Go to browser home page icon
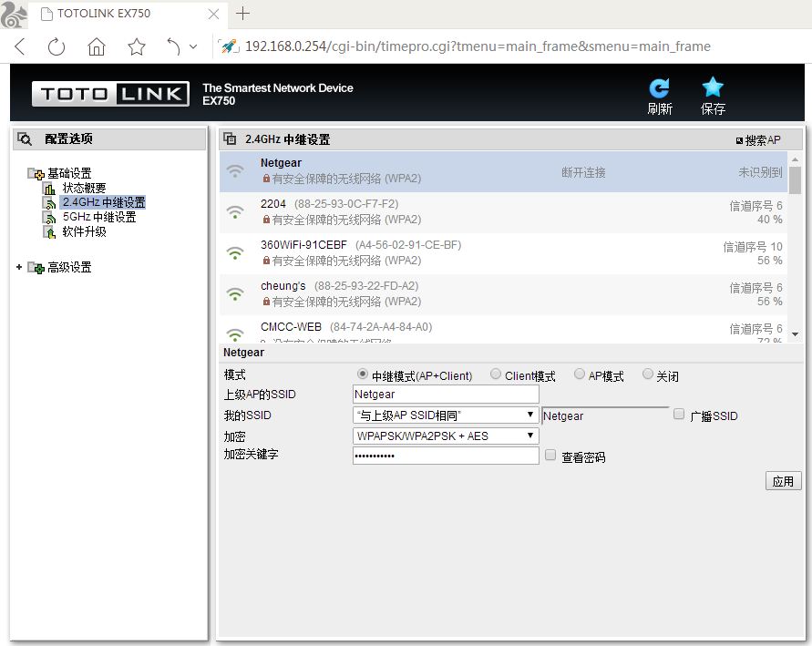Screen dimensions: 812x646 [97, 46]
